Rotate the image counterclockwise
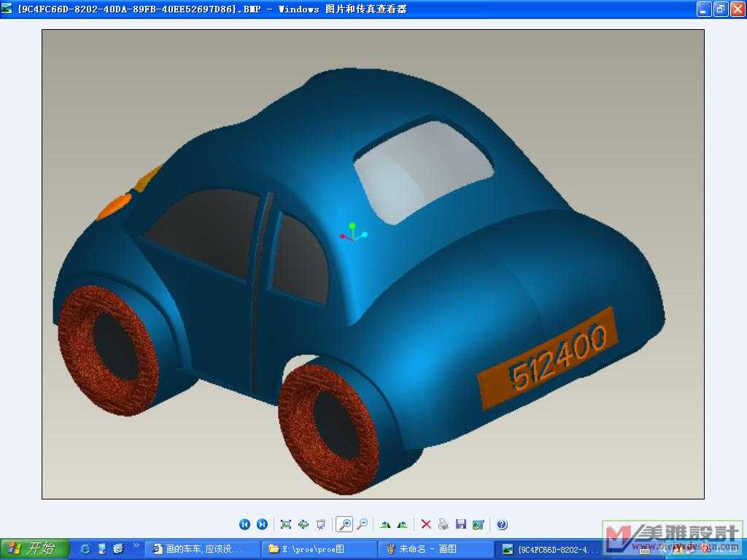 coord(403,524)
